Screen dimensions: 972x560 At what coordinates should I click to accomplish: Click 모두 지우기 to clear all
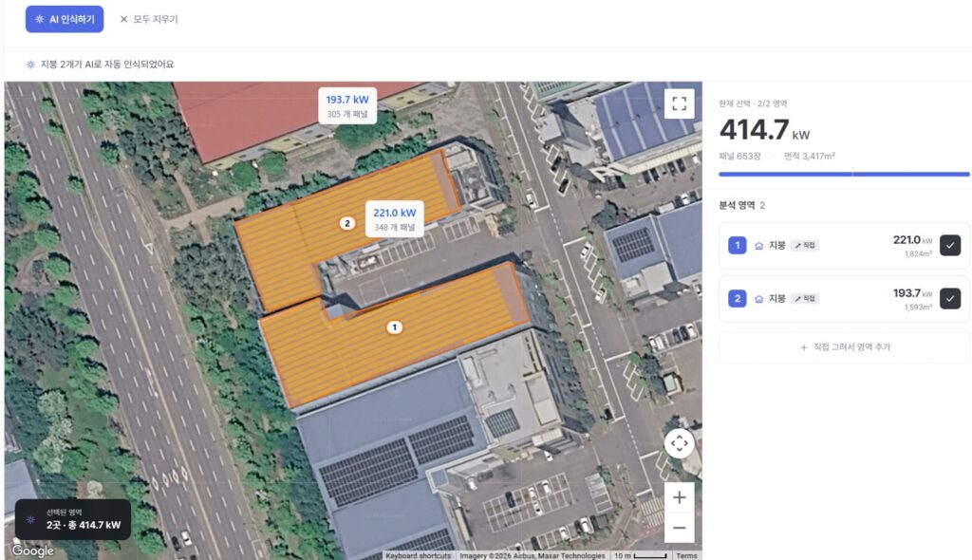pos(149,19)
